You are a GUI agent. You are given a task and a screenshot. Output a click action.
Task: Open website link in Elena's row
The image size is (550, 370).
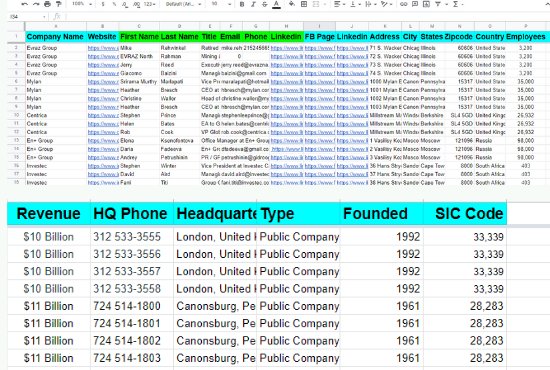103,141
